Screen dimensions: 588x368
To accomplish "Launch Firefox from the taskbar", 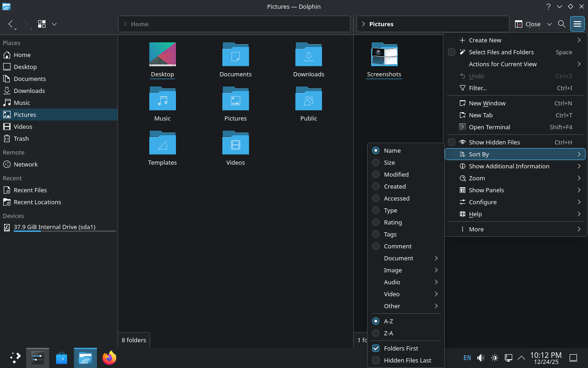I will click(x=109, y=358).
